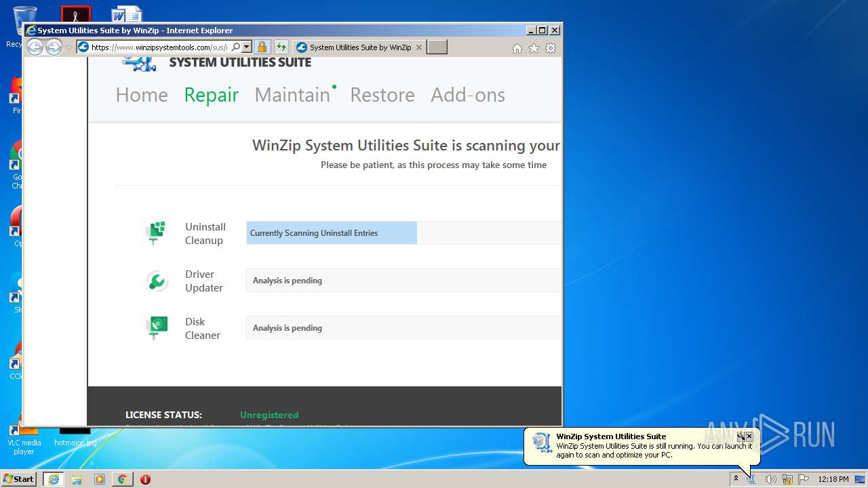This screenshot has width=868, height=488.
Task: Click the Internet Explorer forward button
Action: click(54, 47)
